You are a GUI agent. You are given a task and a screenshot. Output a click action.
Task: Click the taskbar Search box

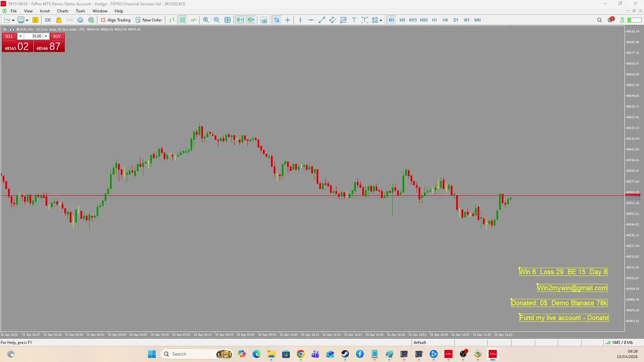click(x=197, y=354)
